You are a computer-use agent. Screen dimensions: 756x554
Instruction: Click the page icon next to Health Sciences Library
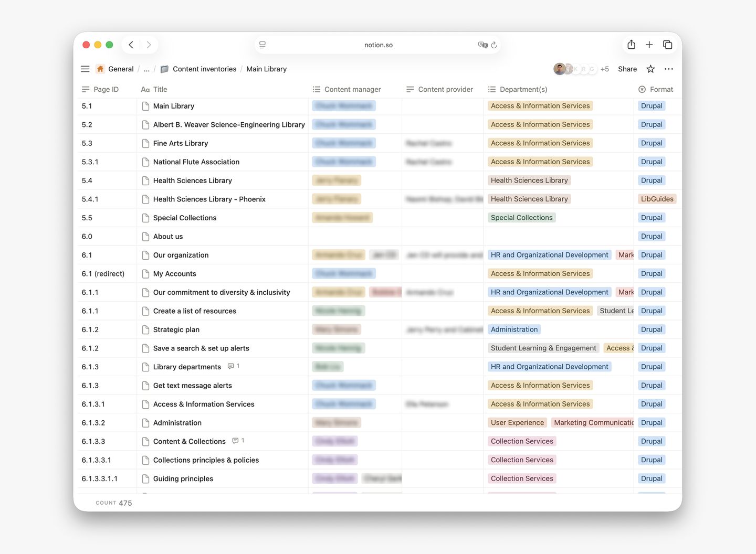(x=145, y=180)
